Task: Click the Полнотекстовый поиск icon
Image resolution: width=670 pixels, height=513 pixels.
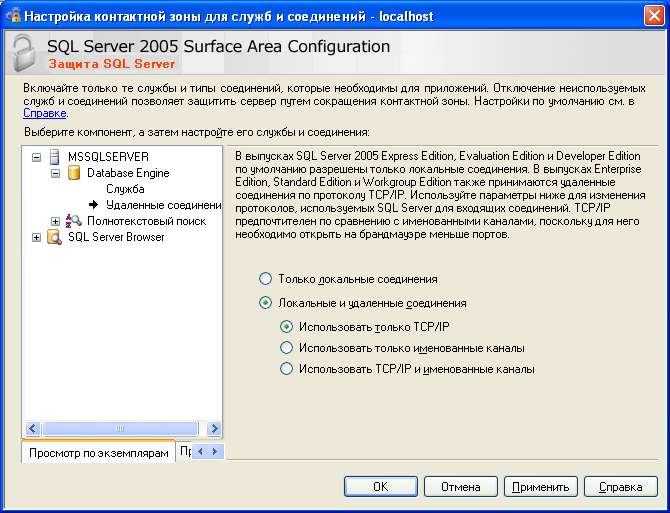Action: click(x=73, y=221)
